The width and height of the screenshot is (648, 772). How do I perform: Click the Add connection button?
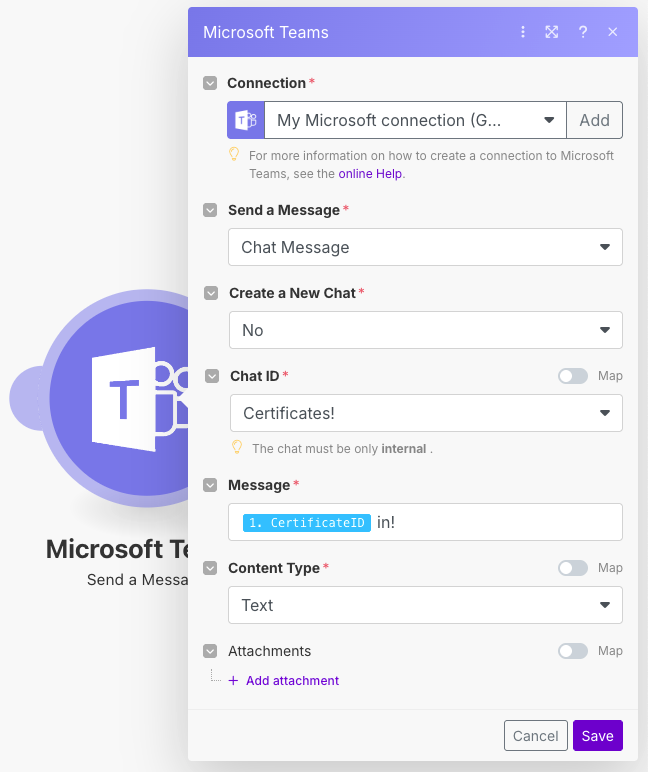click(594, 120)
